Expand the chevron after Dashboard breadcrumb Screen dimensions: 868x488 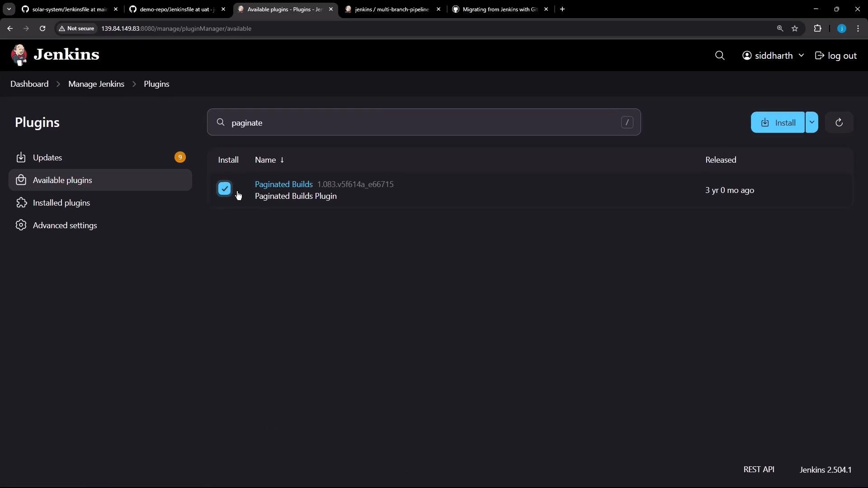[x=58, y=84]
